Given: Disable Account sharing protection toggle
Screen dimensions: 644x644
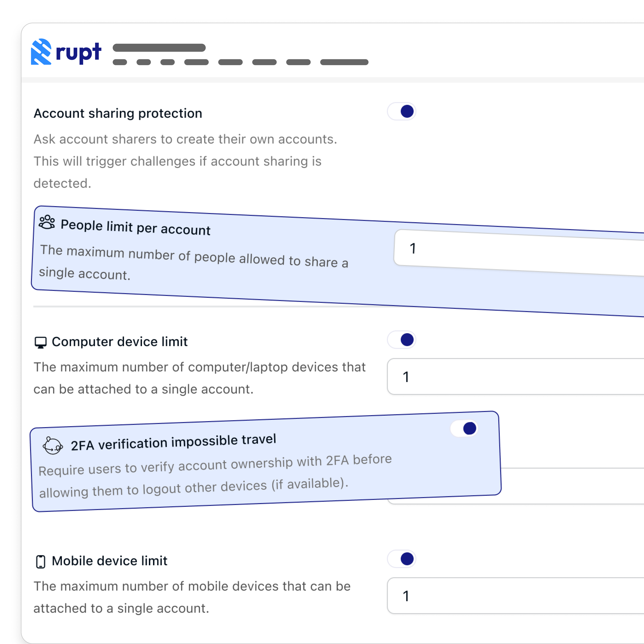Looking at the screenshot, I should (x=402, y=111).
